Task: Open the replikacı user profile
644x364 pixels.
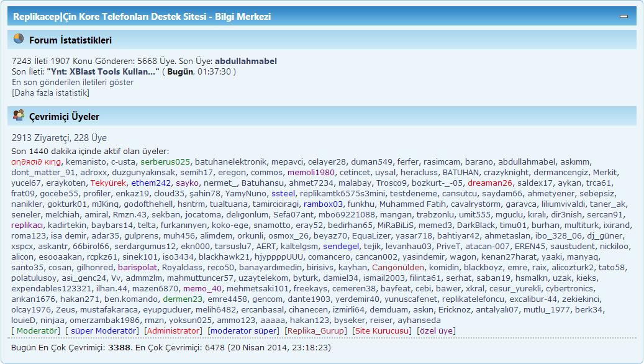Action: click(x=27, y=225)
